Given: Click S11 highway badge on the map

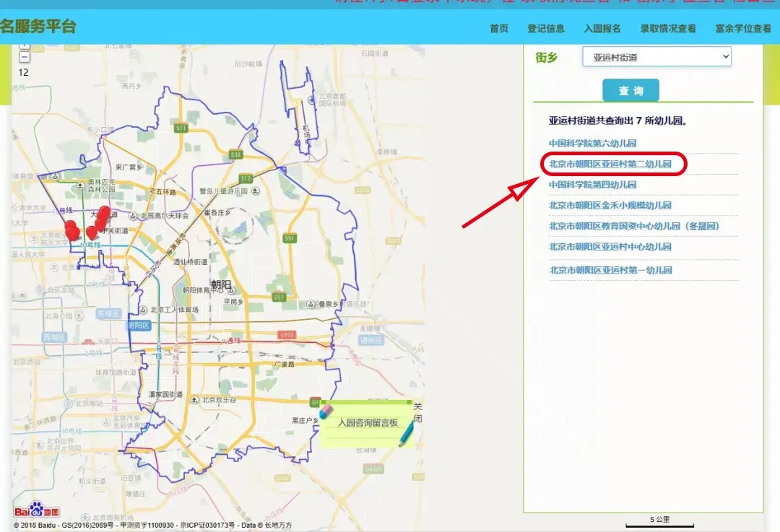Looking at the screenshot, I should (181, 128).
